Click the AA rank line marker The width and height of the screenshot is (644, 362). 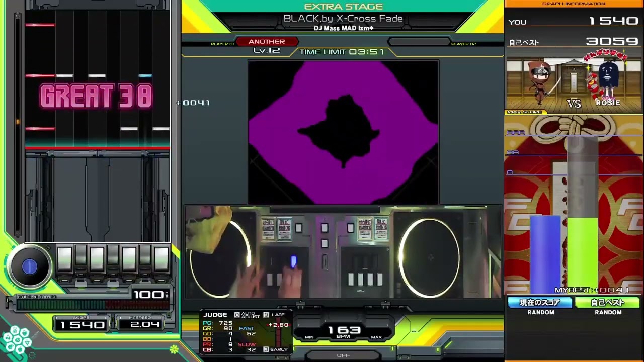[x=513, y=152]
